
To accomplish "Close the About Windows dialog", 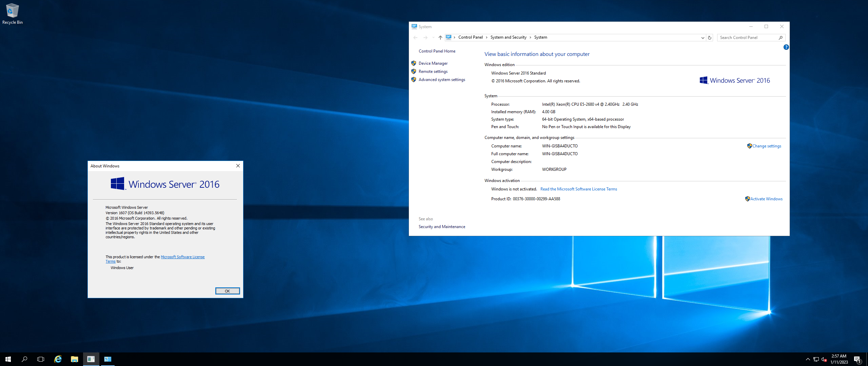I will (238, 166).
